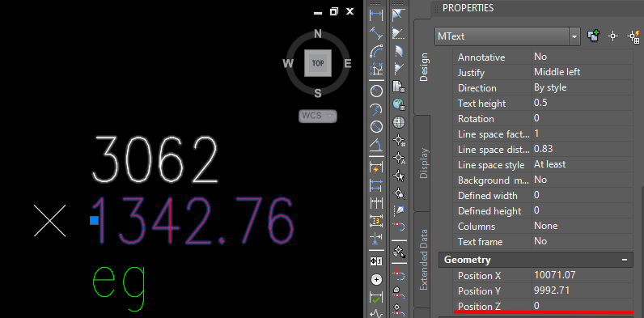
Task: Select the Quick Dimension tool
Action: point(376,167)
